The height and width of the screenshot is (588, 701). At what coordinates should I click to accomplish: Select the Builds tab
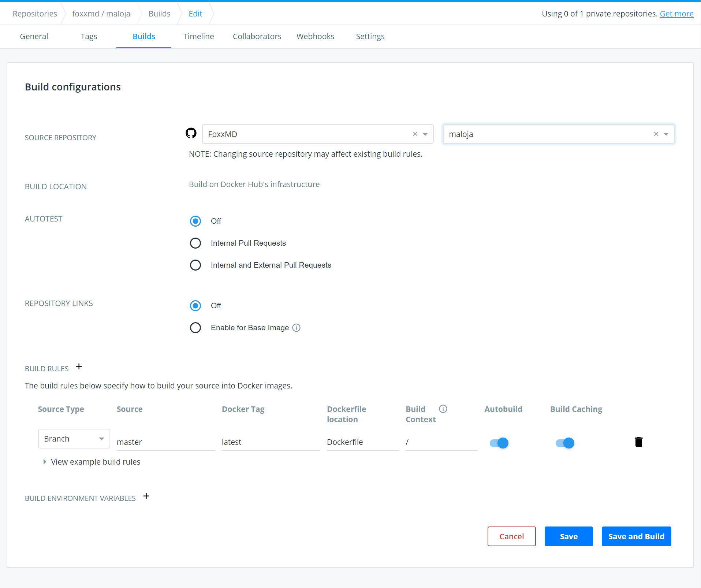[144, 37]
